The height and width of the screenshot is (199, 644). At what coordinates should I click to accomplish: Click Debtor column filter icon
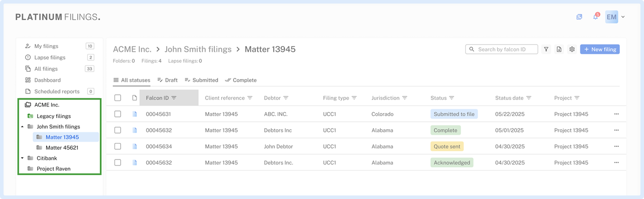286,98
